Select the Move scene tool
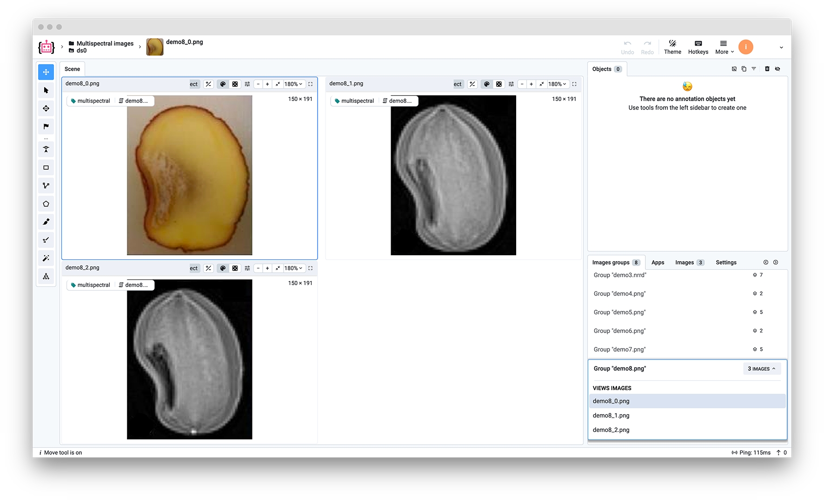This screenshot has height=504, width=824. click(x=46, y=72)
